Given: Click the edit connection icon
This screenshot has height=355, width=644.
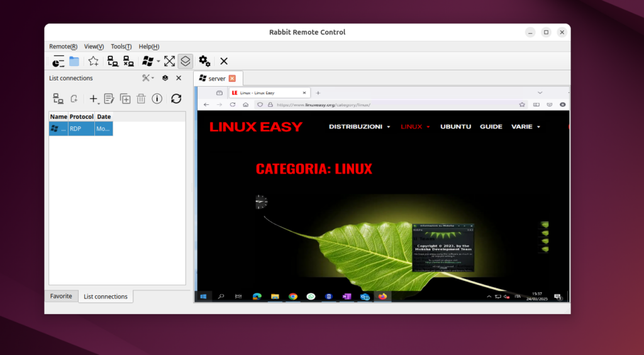Looking at the screenshot, I should point(109,99).
